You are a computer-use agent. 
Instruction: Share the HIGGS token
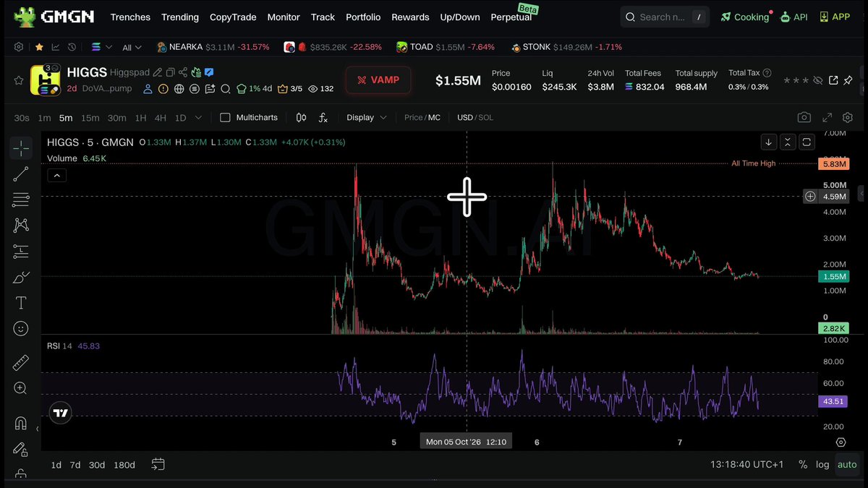[x=183, y=72]
